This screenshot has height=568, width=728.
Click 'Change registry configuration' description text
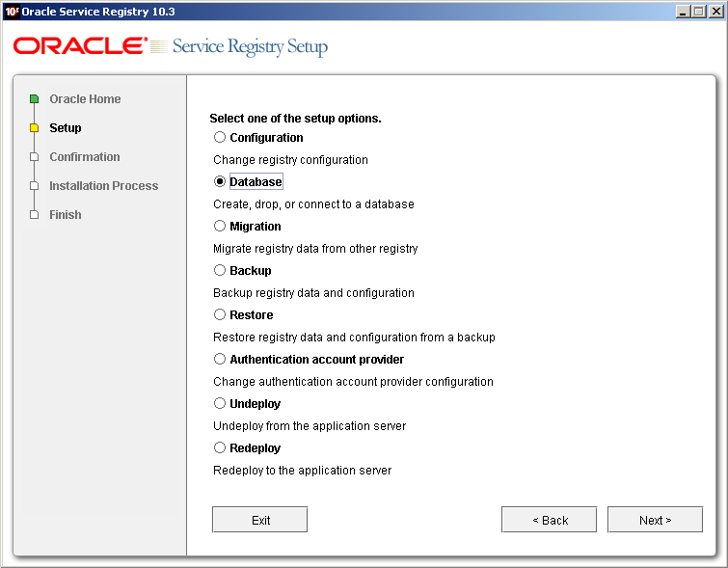290,160
